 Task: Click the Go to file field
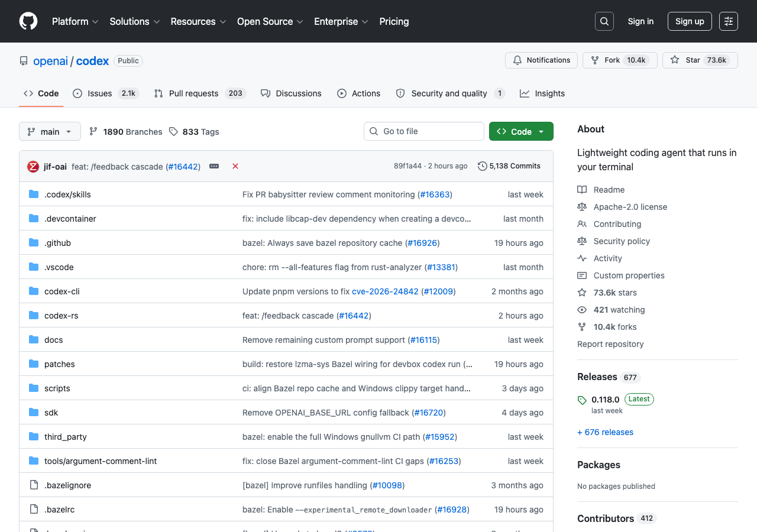coord(424,131)
